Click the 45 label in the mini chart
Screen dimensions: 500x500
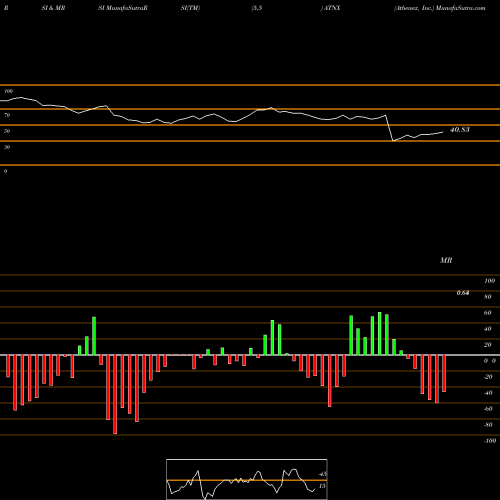coord(323,474)
